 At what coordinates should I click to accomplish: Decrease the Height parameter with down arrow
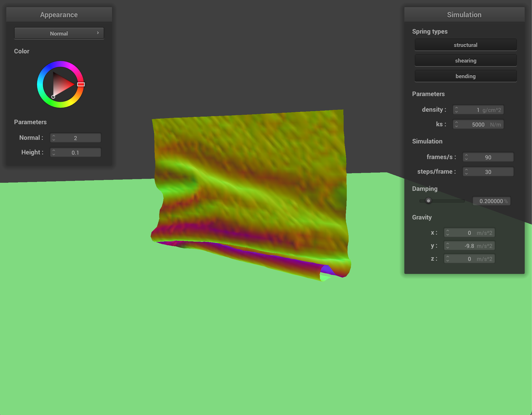[54, 154]
